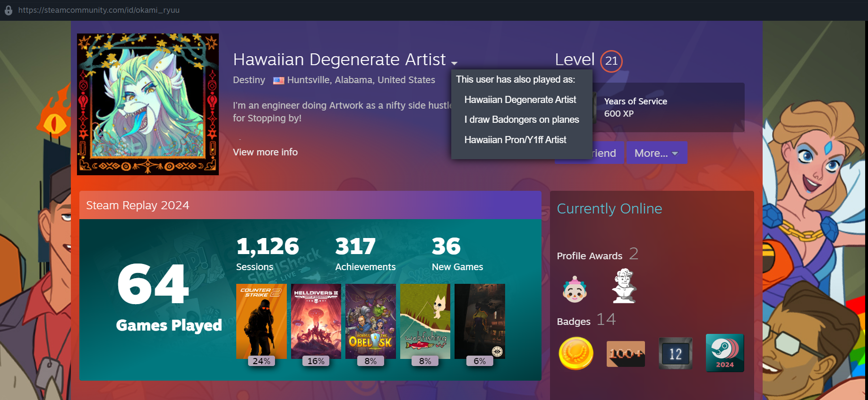Click the '317 Achievements' statistic
868x400 pixels.
click(365, 254)
